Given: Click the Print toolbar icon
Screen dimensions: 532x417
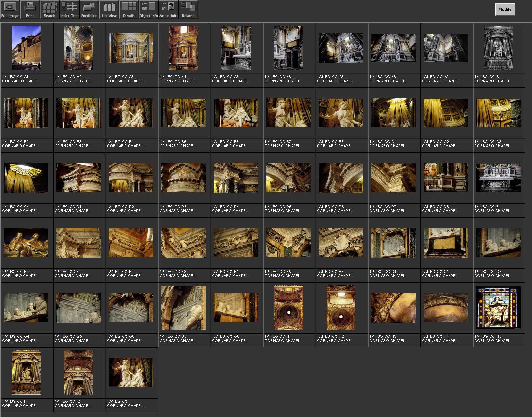Looking at the screenshot, I should [x=30, y=10].
